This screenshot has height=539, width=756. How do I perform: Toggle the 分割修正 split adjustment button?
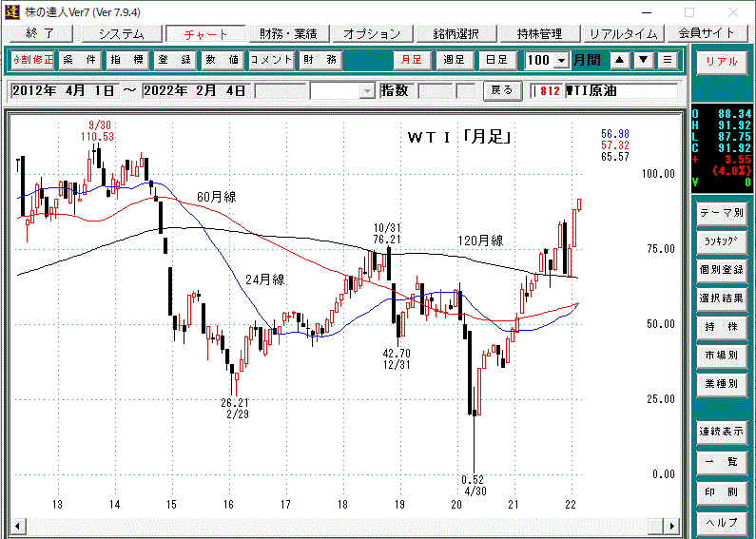coord(32,60)
